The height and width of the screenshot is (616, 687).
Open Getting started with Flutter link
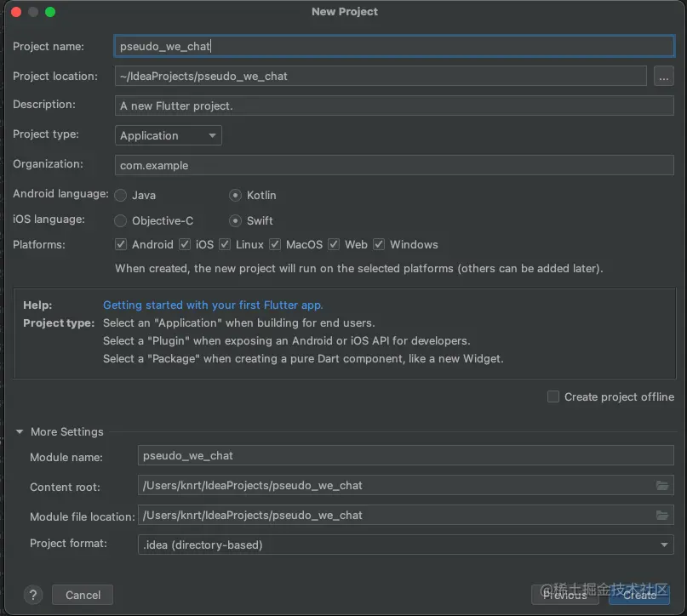[x=213, y=305]
